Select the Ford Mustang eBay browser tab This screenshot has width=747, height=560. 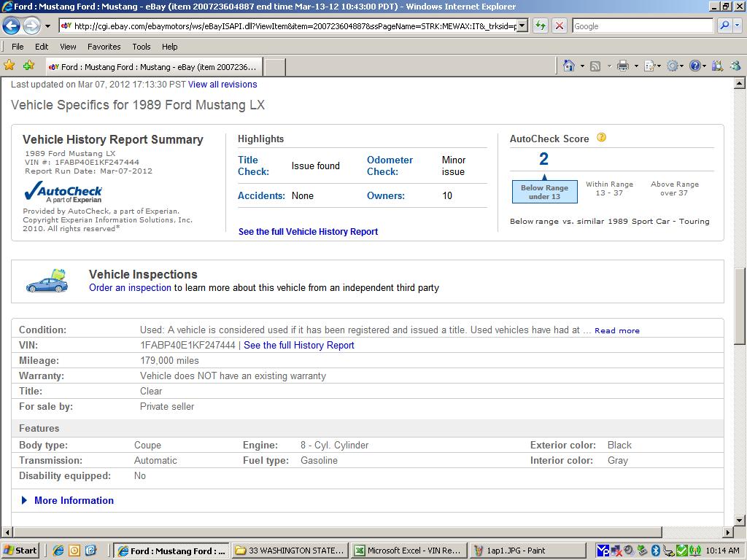tap(155, 67)
